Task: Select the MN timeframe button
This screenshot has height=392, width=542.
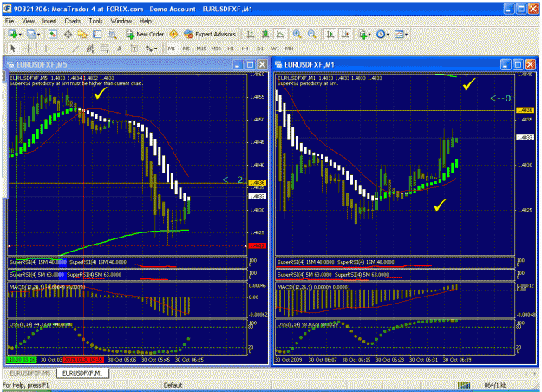Action: [290, 49]
